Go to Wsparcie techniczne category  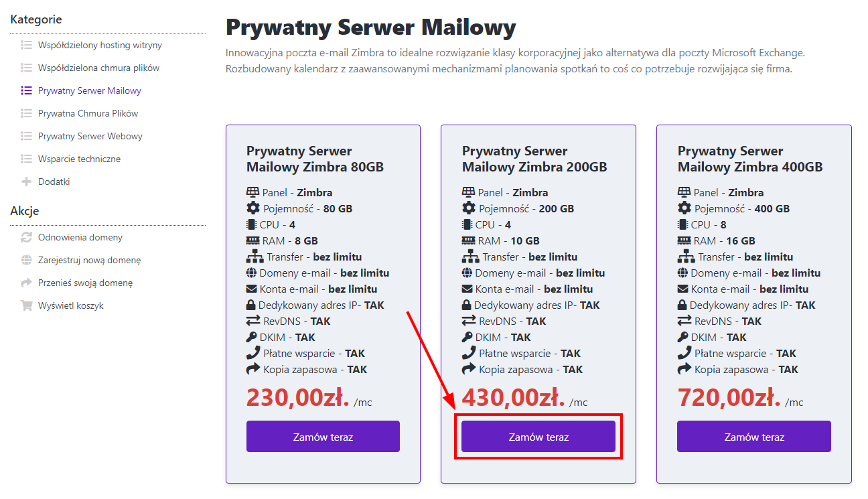79,159
